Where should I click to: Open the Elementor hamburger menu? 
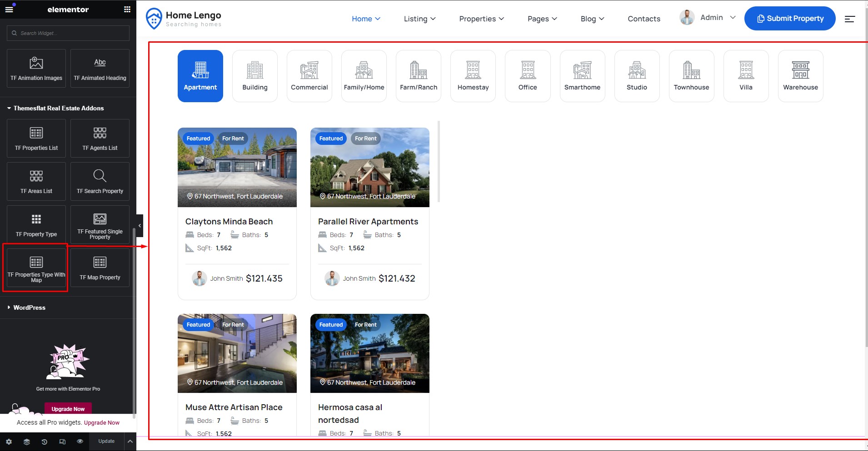9,9
